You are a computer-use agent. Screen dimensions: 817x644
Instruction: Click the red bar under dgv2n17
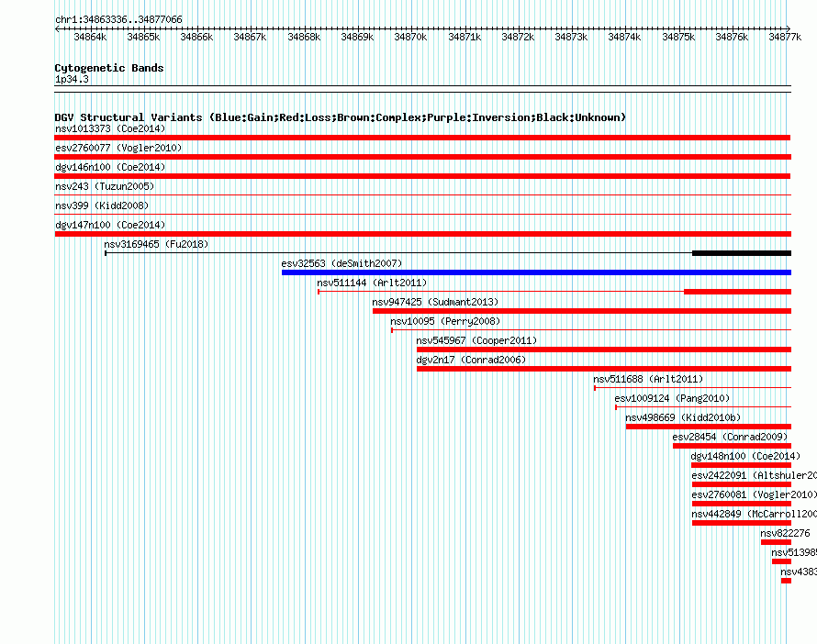pos(603,369)
